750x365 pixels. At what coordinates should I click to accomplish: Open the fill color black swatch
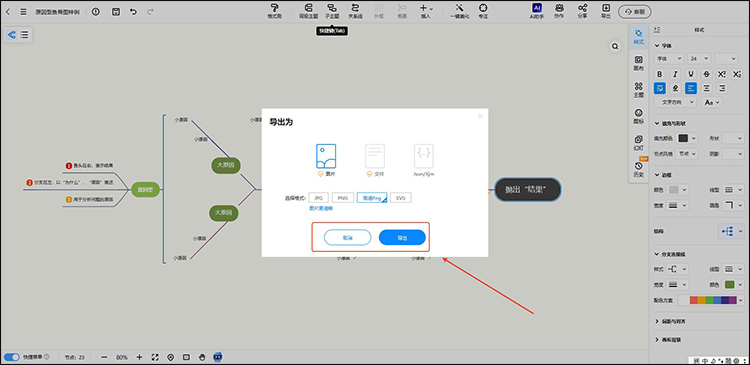(683, 138)
